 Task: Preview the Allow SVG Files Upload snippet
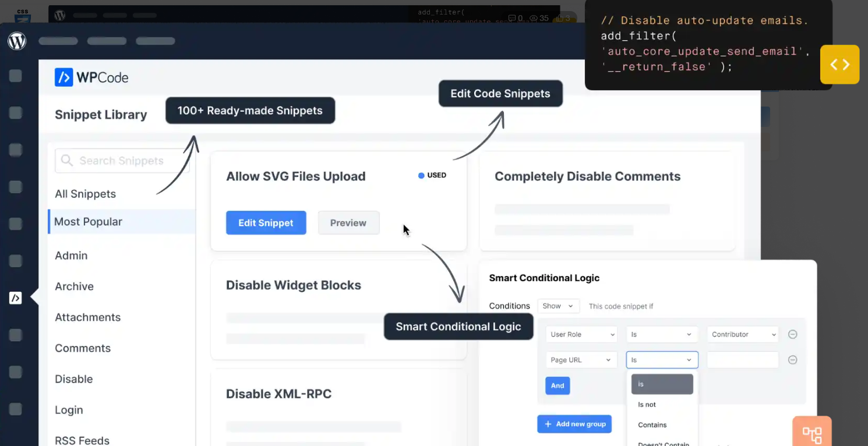348,223
